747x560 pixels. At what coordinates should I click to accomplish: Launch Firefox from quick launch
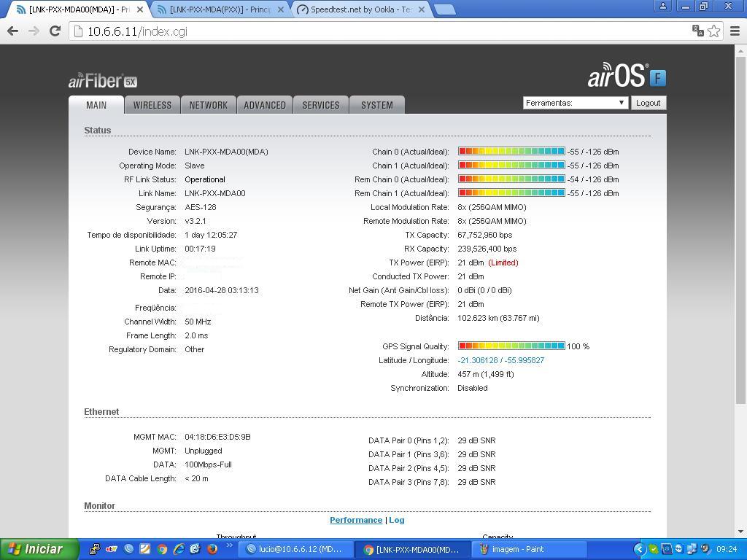click(212, 549)
